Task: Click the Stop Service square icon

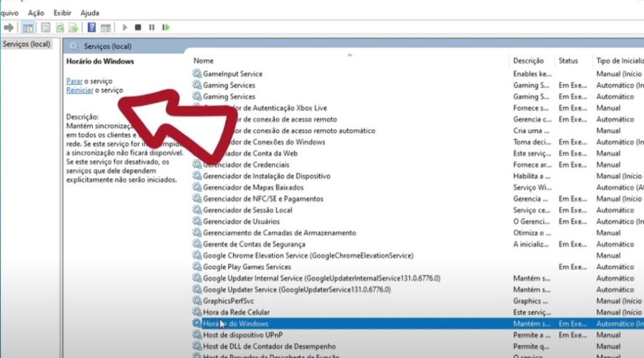Action: [138, 28]
